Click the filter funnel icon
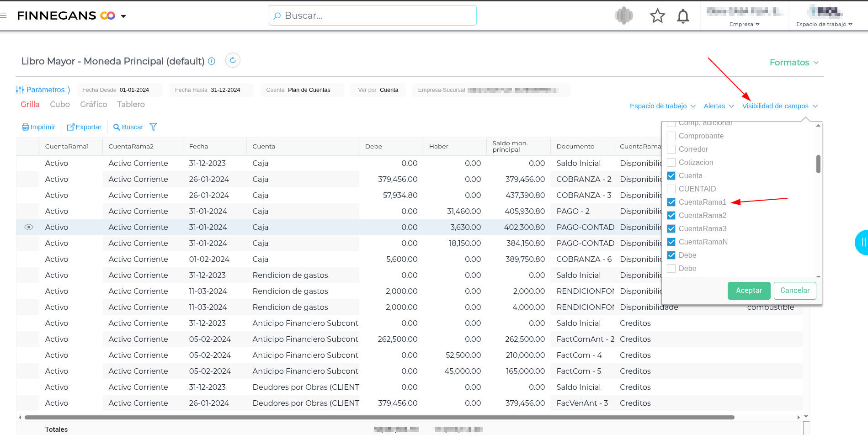The height and width of the screenshot is (435, 868). (x=154, y=127)
